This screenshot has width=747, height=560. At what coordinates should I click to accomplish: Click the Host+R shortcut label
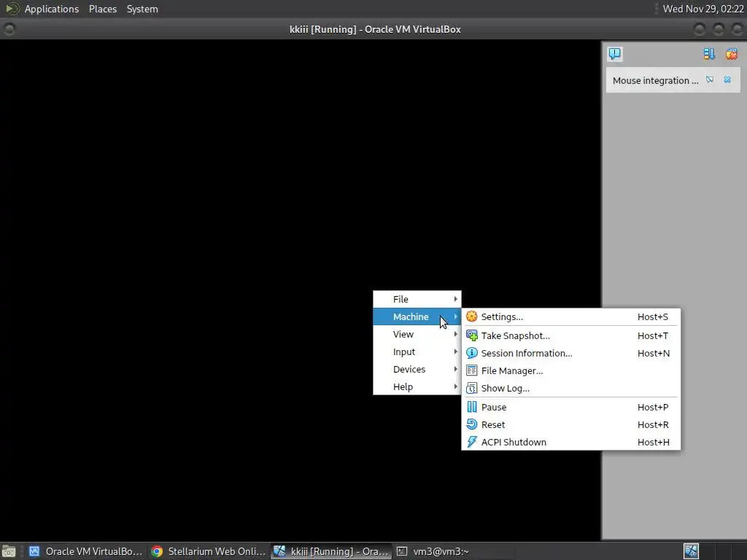point(653,425)
